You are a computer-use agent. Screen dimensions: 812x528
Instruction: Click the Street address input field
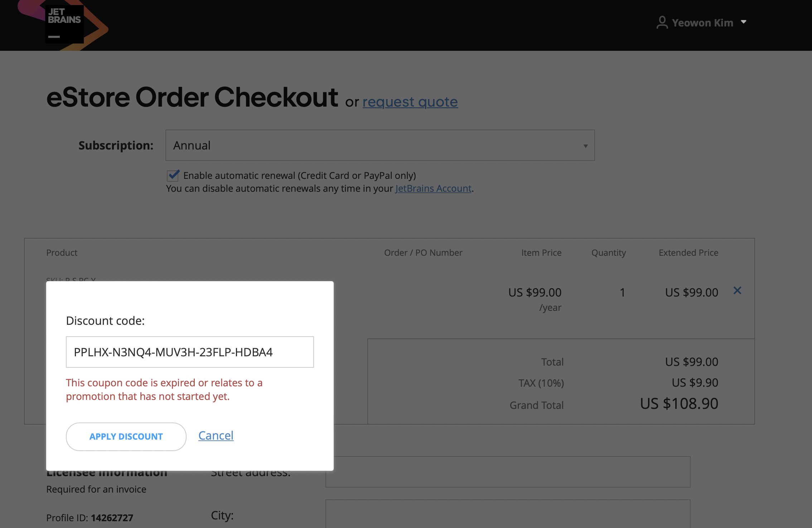[508, 472]
